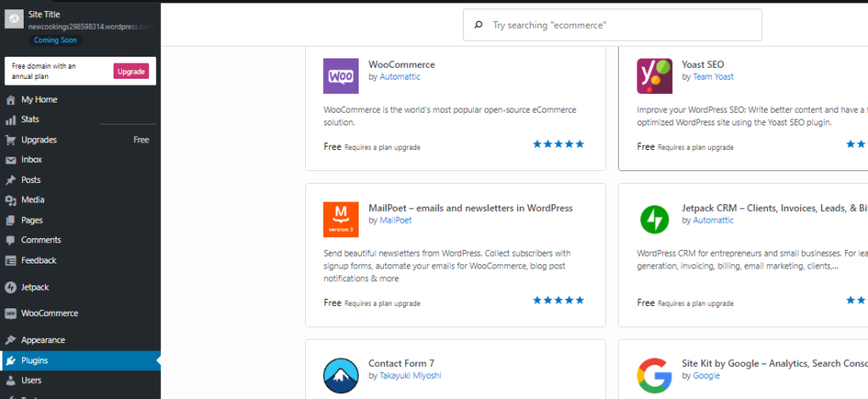
Task: Open the Upgrades menu item
Action: click(81, 140)
